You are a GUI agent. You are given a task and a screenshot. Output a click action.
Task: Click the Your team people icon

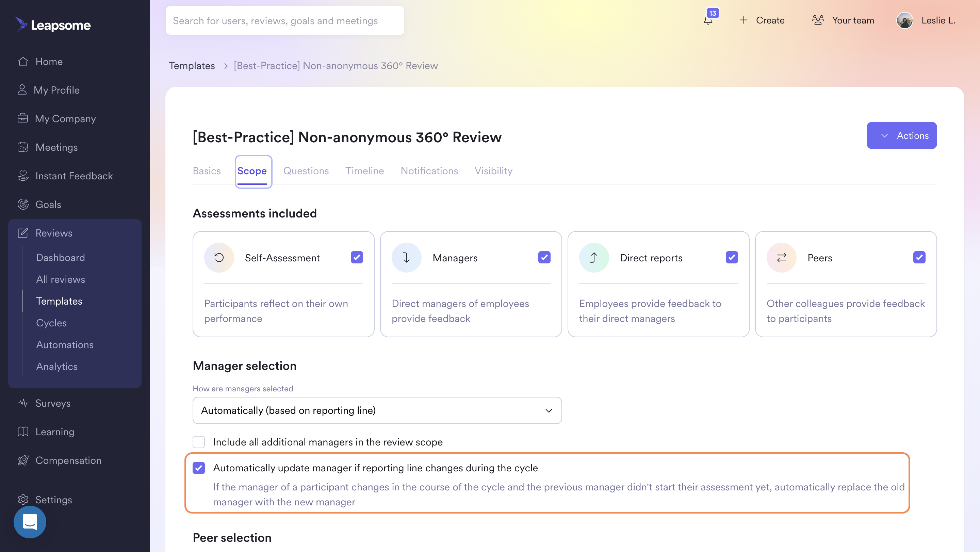click(x=818, y=20)
